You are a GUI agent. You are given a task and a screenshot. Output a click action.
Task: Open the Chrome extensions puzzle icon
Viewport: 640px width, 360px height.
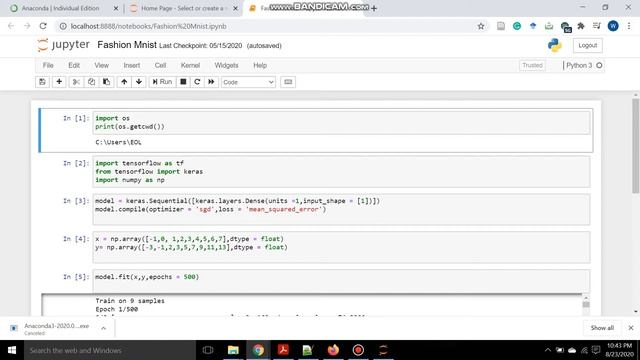(581, 26)
